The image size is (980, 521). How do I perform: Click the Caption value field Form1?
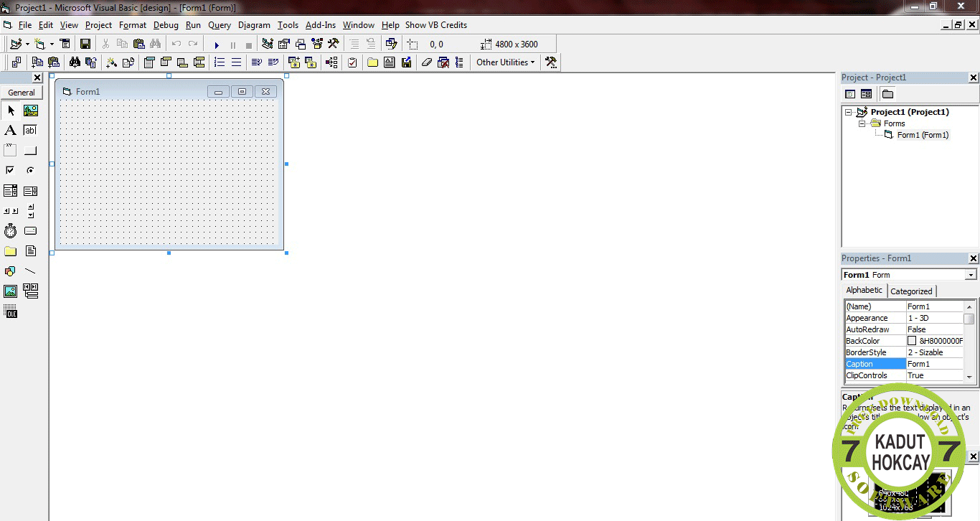[x=934, y=364]
